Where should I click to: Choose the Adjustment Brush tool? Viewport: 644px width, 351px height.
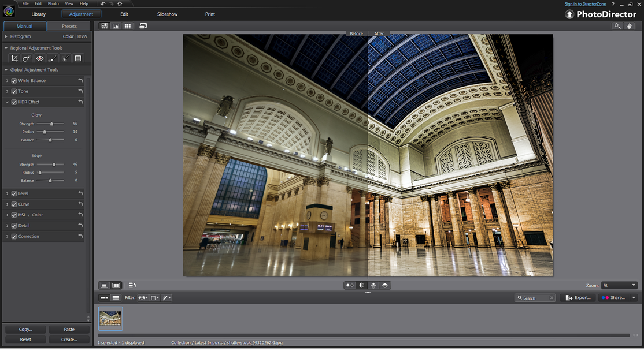(x=53, y=58)
